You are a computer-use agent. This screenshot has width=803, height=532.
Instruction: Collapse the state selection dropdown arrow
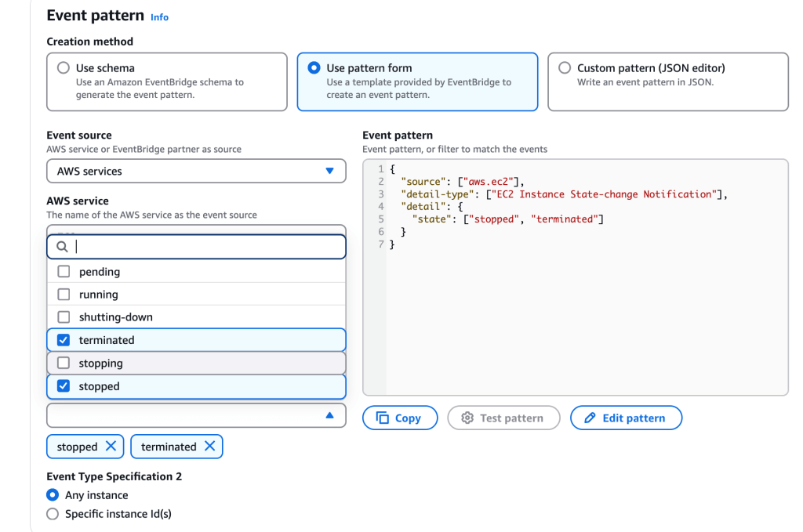pos(329,415)
